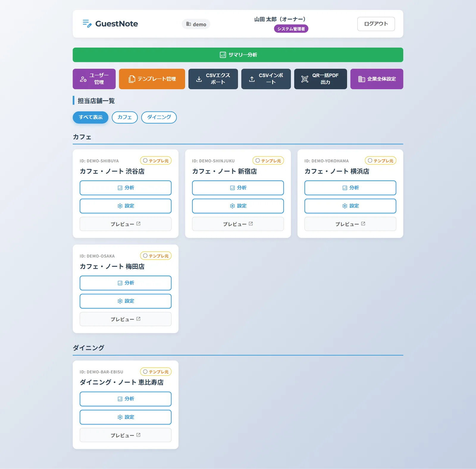Open プレビュー for カフェ・ノート 横浜店
Screen dimensions: 476x469
[350, 224]
